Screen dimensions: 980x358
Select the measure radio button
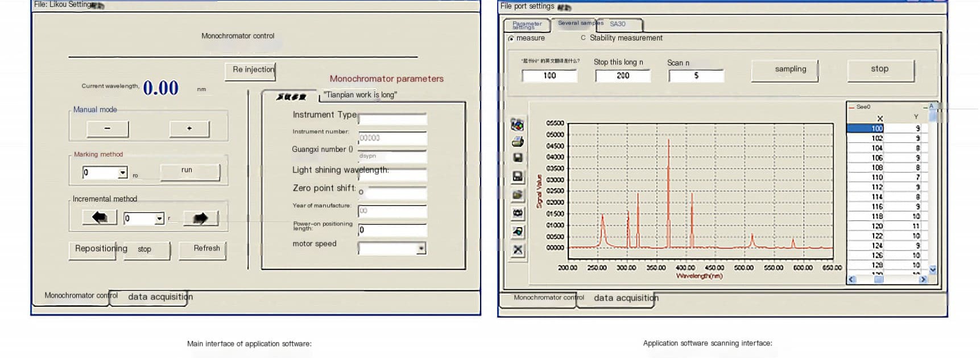(x=511, y=39)
